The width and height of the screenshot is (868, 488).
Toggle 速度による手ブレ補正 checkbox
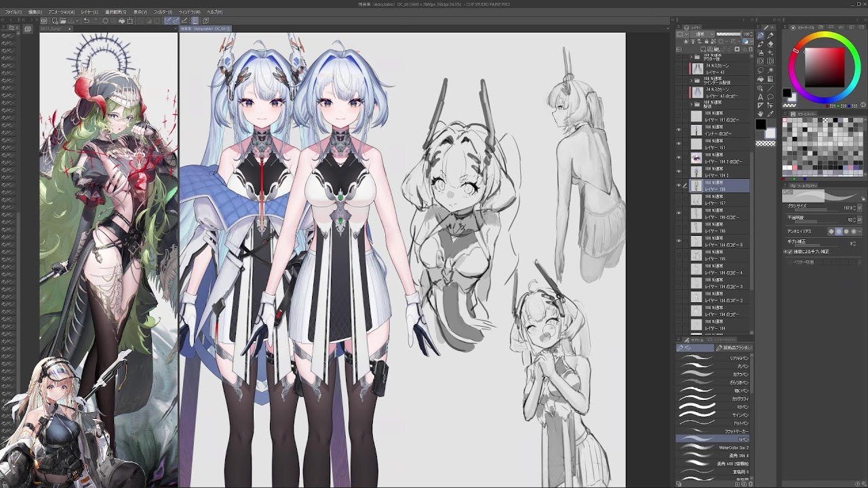click(790, 251)
